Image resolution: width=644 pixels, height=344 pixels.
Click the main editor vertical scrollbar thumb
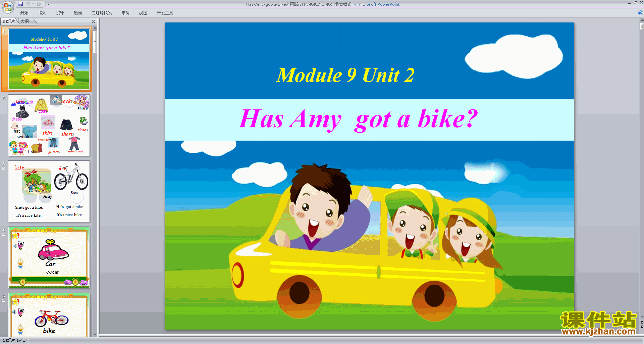point(642,26)
